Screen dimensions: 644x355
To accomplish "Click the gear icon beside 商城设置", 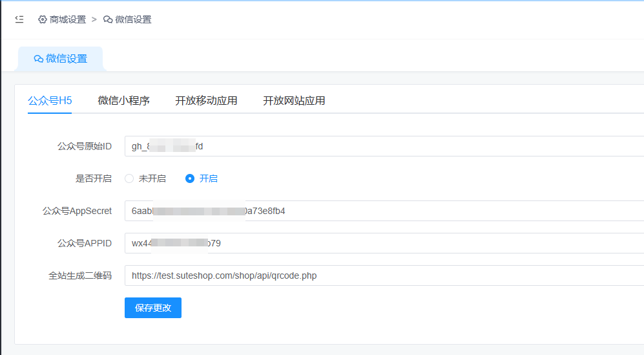I will coord(43,19).
